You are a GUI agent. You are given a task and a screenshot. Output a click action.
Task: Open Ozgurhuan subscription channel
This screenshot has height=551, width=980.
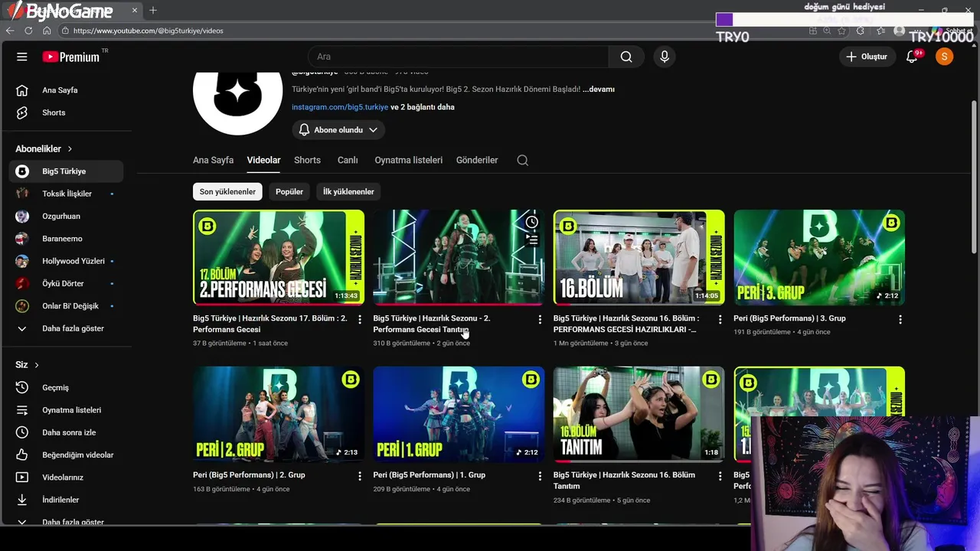tap(67, 216)
